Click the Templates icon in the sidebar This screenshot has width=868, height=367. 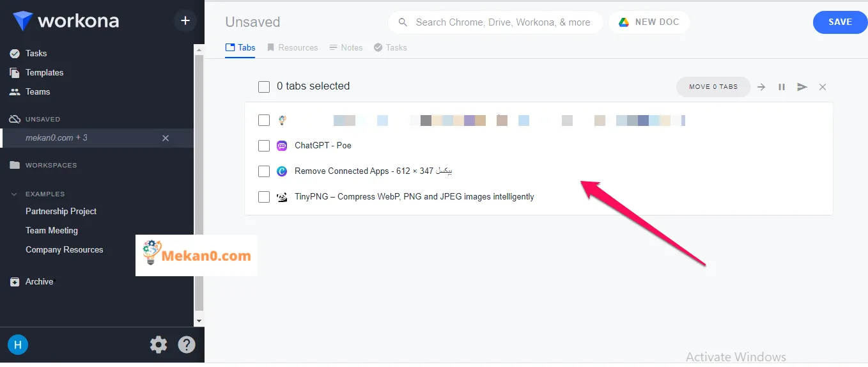click(x=15, y=72)
